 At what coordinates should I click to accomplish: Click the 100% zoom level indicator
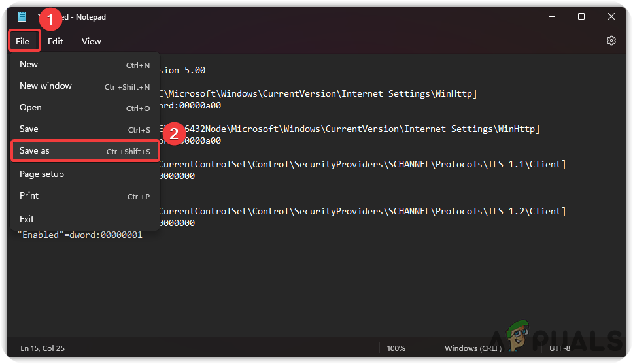pyautogui.click(x=396, y=348)
